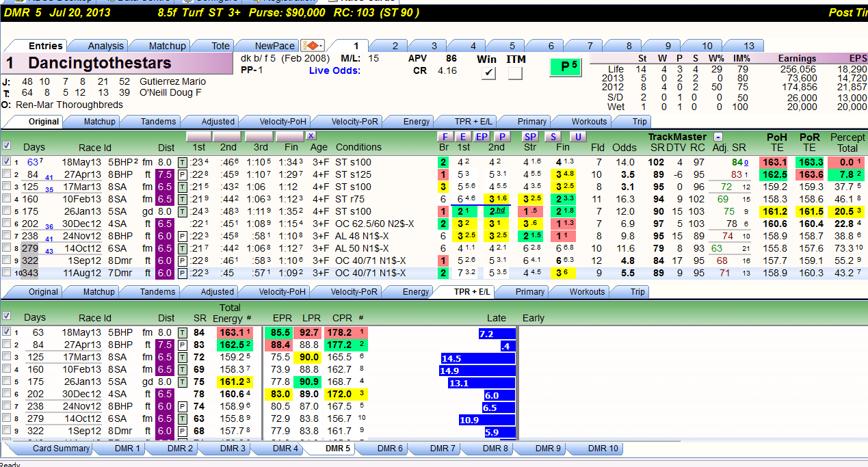
Task: Select horse number 2 tab
Action: pyautogui.click(x=395, y=46)
